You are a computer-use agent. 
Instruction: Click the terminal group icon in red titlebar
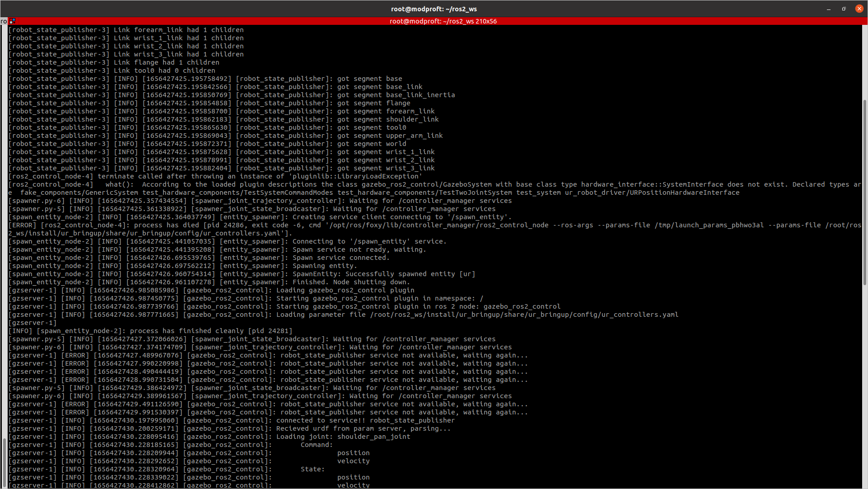tap(13, 21)
